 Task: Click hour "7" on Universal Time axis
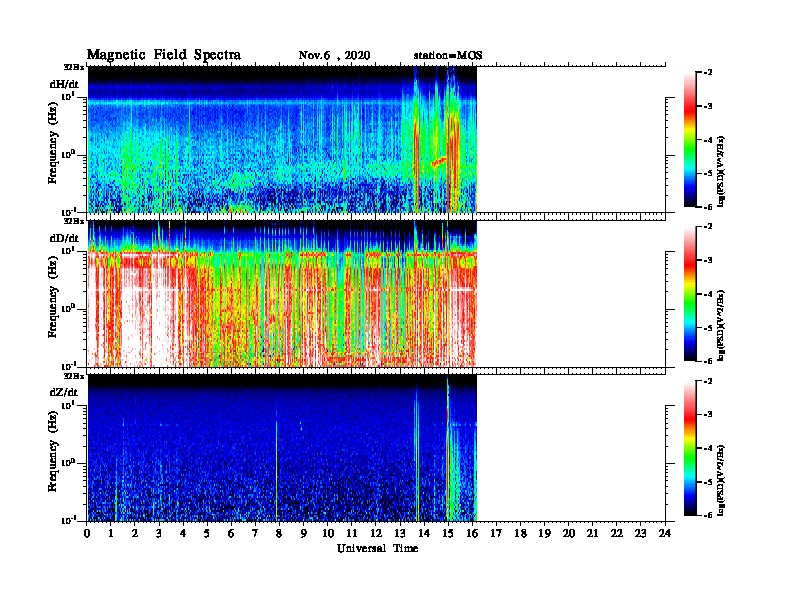click(255, 534)
